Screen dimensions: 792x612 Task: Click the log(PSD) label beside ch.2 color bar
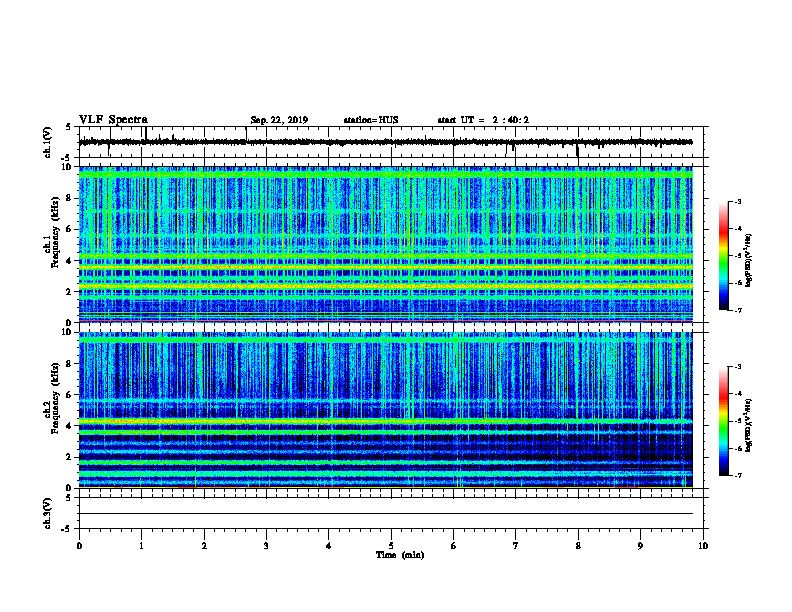(x=748, y=425)
